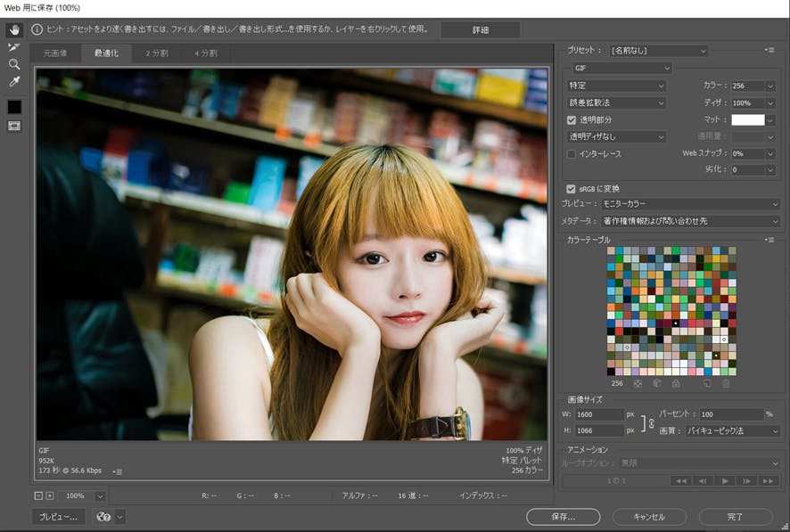This screenshot has width=790, height=532.
Task: Select the Hand tool
Action: [x=14, y=29]
